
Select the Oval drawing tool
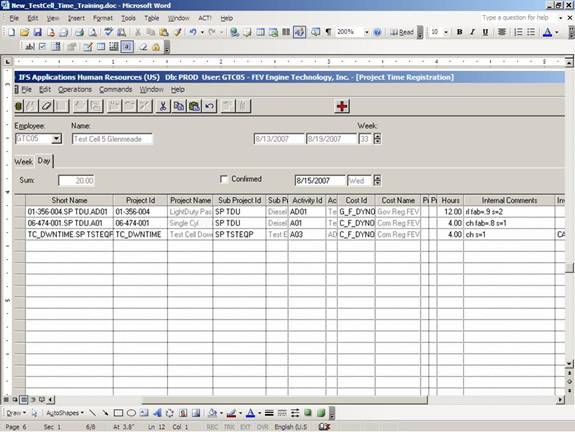131,413
